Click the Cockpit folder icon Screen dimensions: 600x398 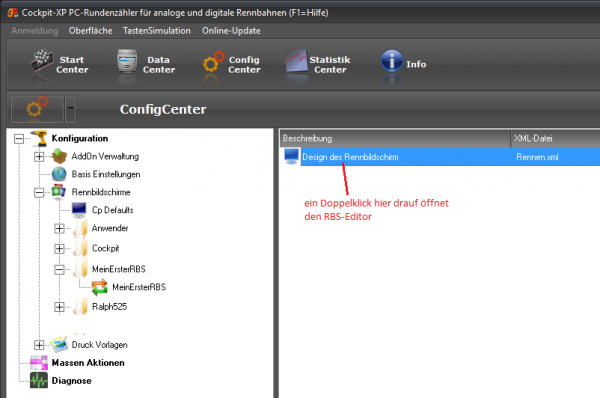tap(80, 248)
